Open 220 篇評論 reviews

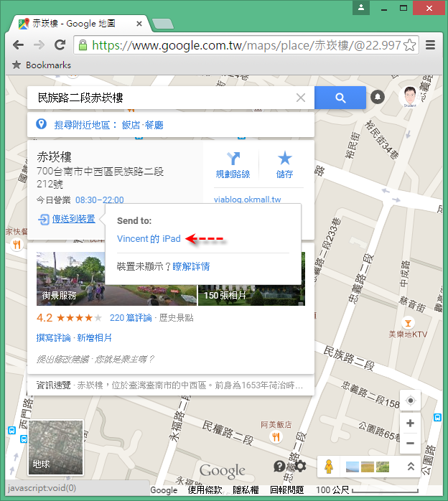click(x=131, y=318)
